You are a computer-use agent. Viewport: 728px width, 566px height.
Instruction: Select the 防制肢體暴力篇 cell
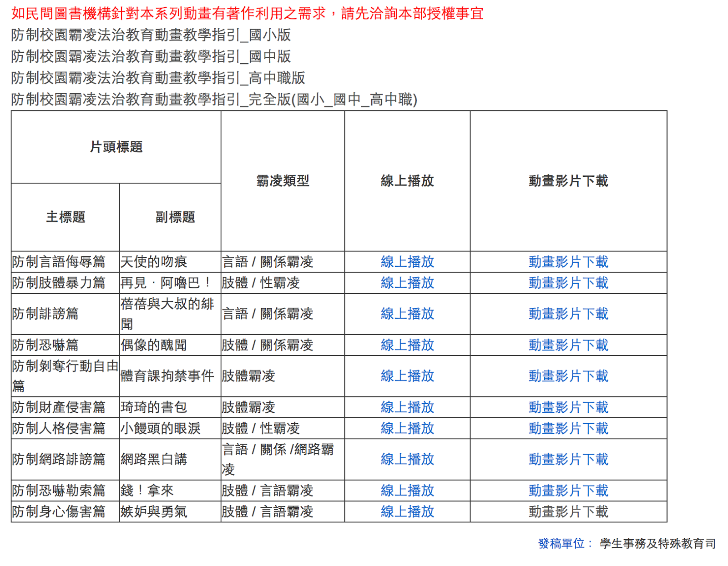tap(66, 283)
